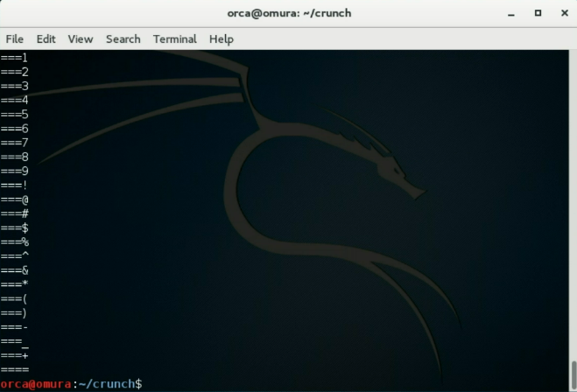The image size is (577, 392).
Task: Click the output line ===6
Action: [x=14, y=129]
